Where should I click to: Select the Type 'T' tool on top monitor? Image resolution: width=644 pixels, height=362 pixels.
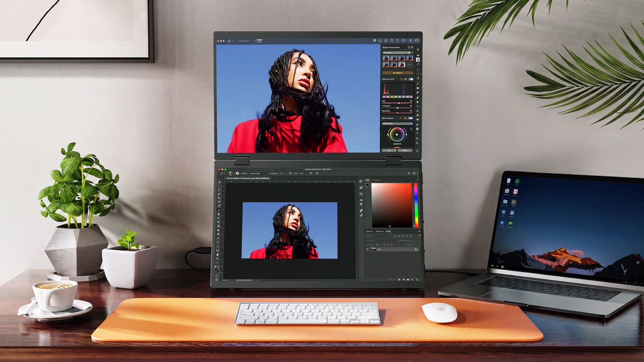click(418, 134)
